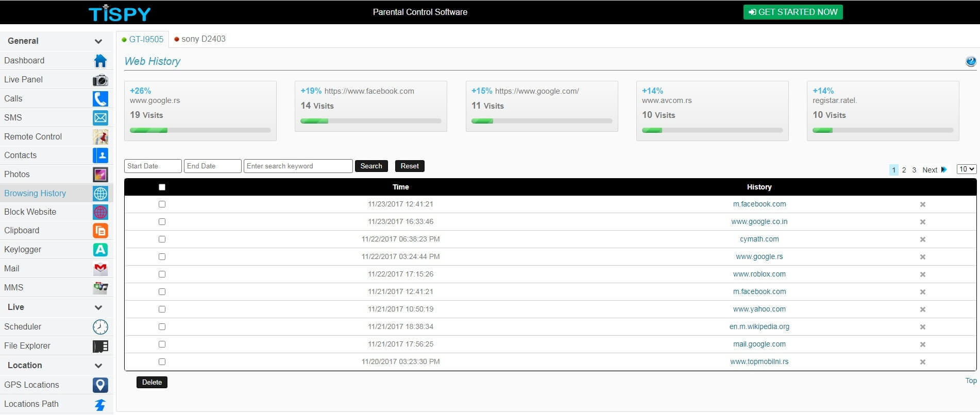Check the 11/23/2017 12:41:21 row checkbox
The image size is (980, 415).
point(162,204)
